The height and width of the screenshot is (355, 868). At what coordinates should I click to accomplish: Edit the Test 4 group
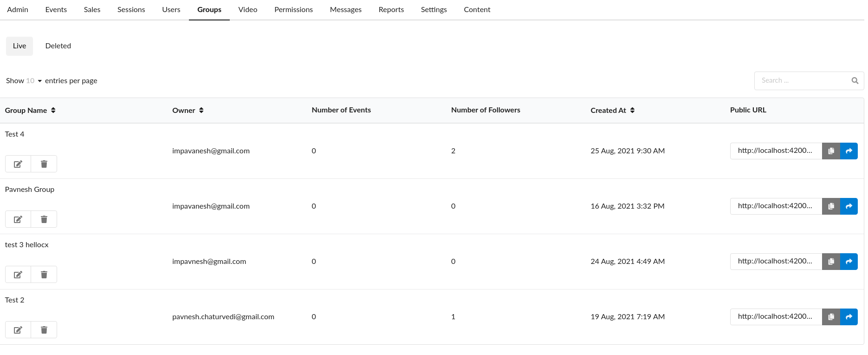pyautogui.click(x=18, y=164)
